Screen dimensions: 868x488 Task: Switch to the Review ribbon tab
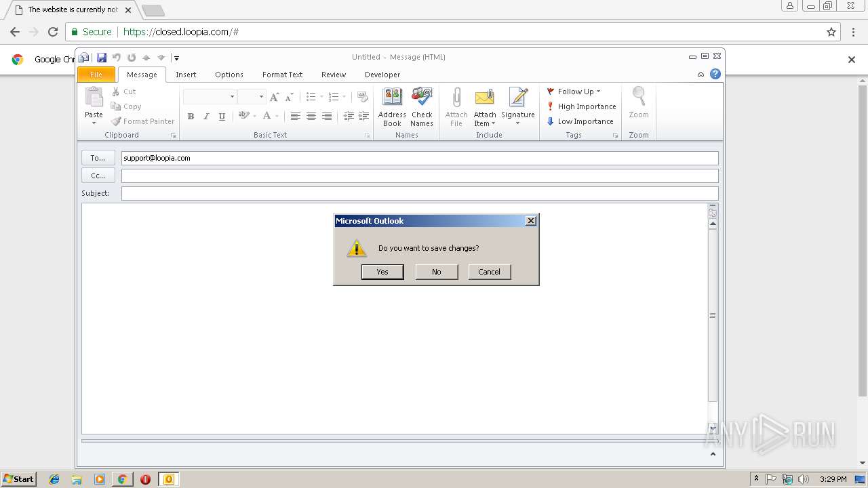coord(334,75)
